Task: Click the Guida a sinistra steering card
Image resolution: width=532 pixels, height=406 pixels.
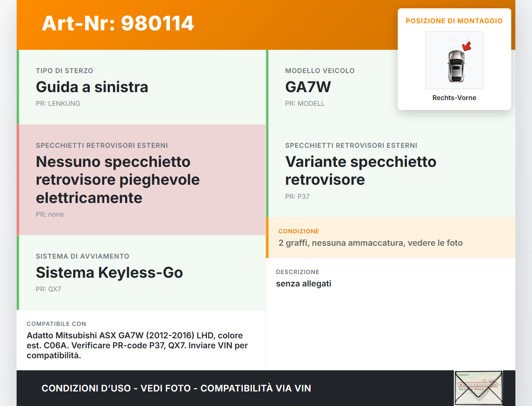Action: [x=141, y=87]
